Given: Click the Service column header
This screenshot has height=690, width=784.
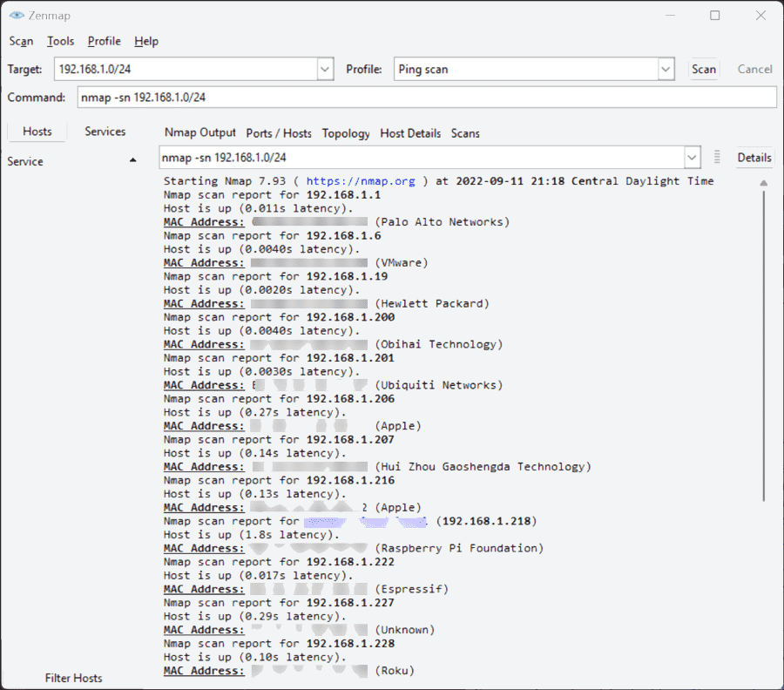Looking at the screenshot, I should [x=72, y=161].
